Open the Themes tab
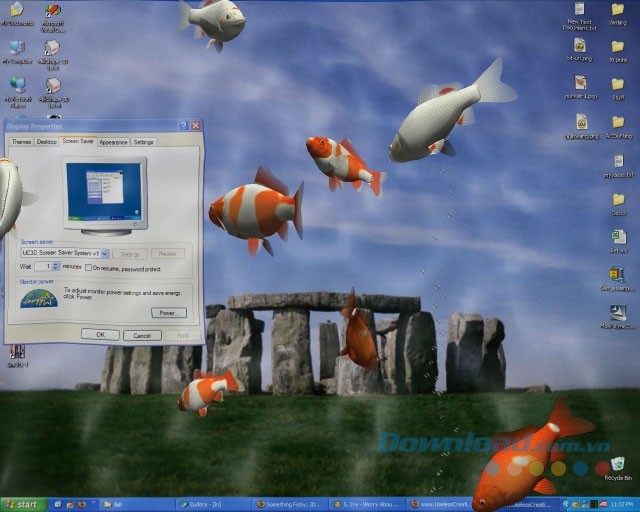 click(21, 142)
